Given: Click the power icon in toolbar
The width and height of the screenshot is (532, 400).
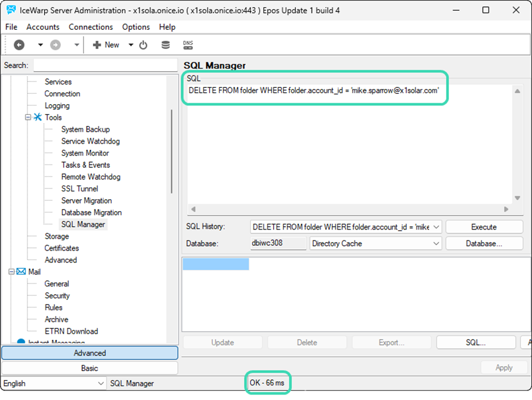Looking at the screenshot, I should 143,45.
